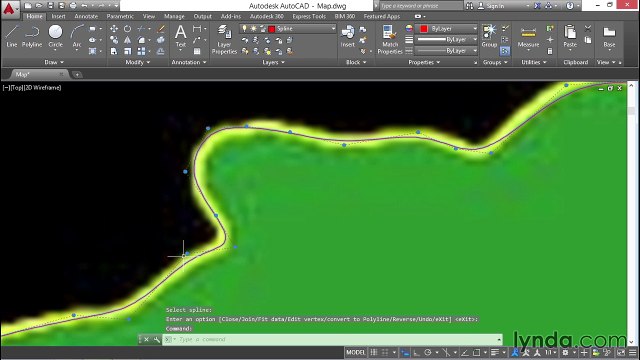Open the linetype ByLayer dropdown
640x360 pixels.
475,51
